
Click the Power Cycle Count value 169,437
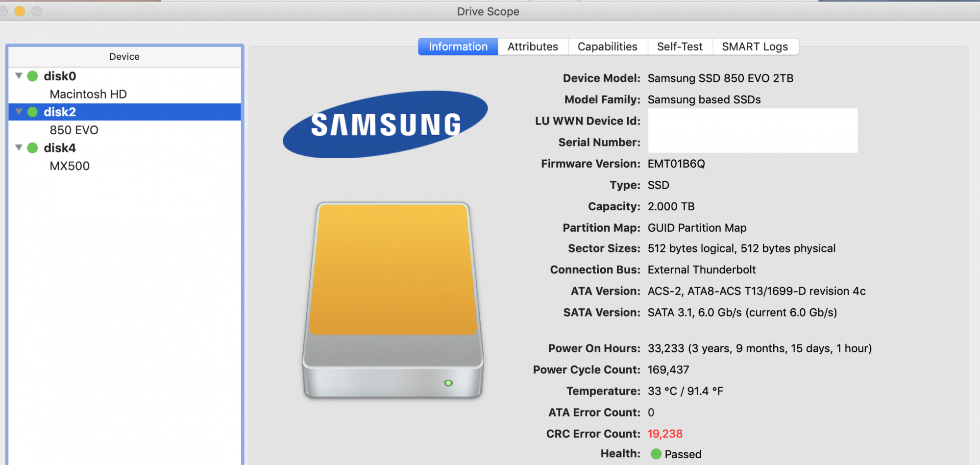[668, 370]
